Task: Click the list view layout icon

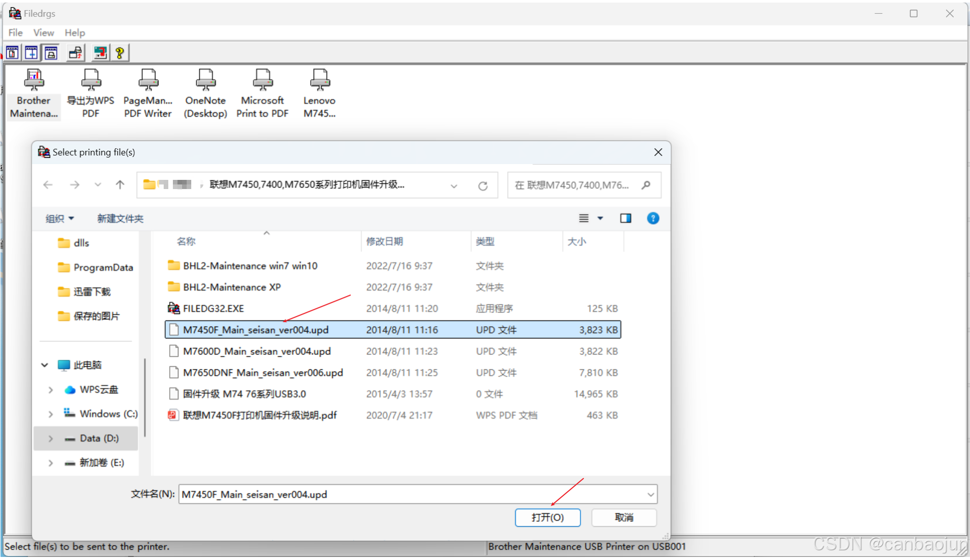Action: pos(584,219)
